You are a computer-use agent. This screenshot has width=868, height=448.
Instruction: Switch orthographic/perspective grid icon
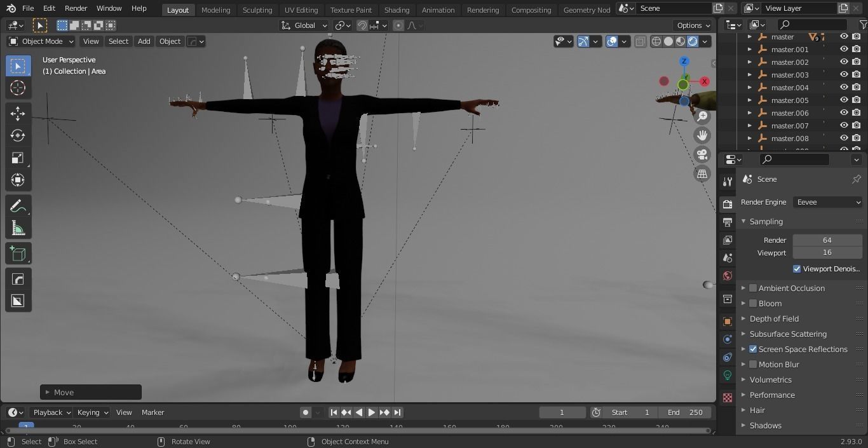point(702,173)
